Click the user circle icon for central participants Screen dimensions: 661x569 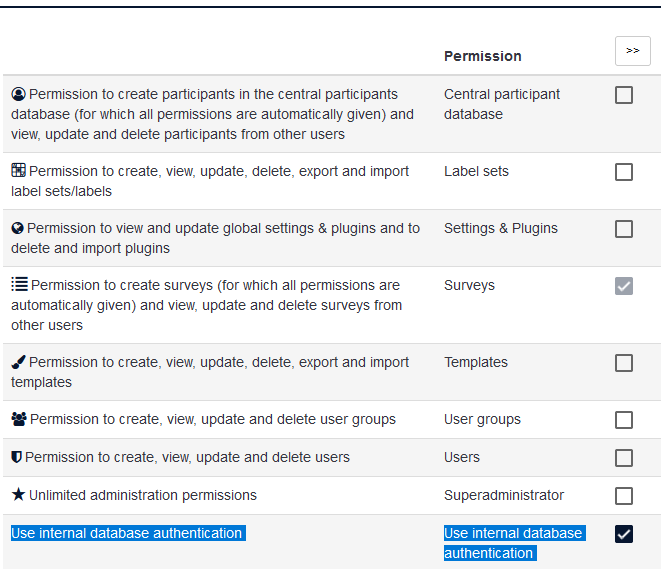coord(18,94)
